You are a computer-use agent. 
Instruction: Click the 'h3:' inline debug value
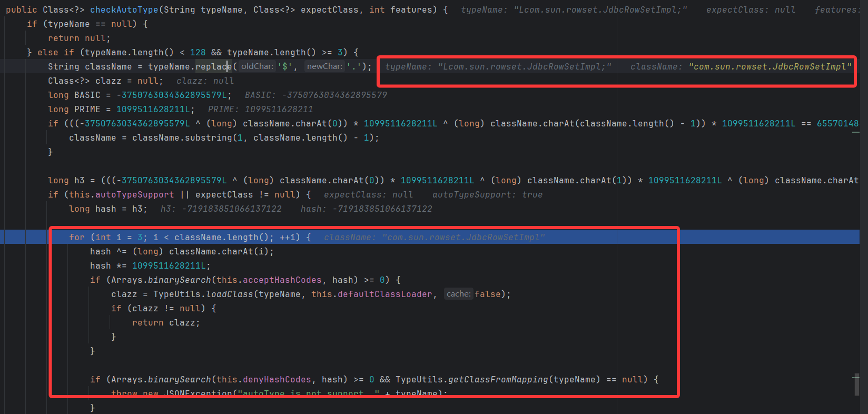221,209
